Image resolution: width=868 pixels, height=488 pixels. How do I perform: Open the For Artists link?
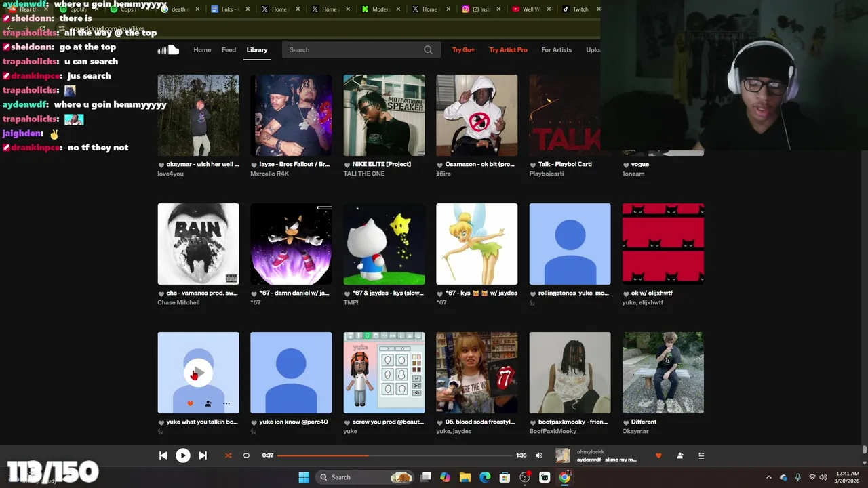(x=557, y=49)
